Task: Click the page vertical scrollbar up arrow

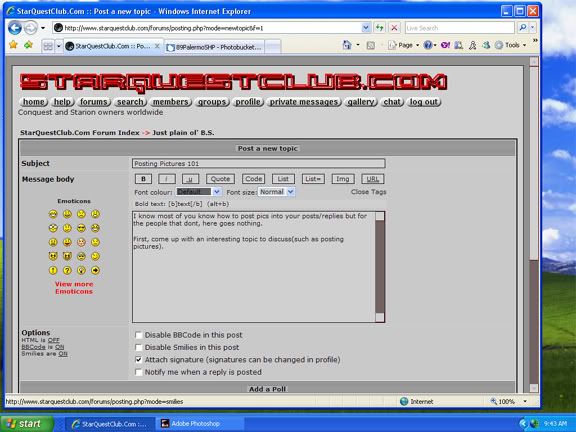Action: pos(534,61)
